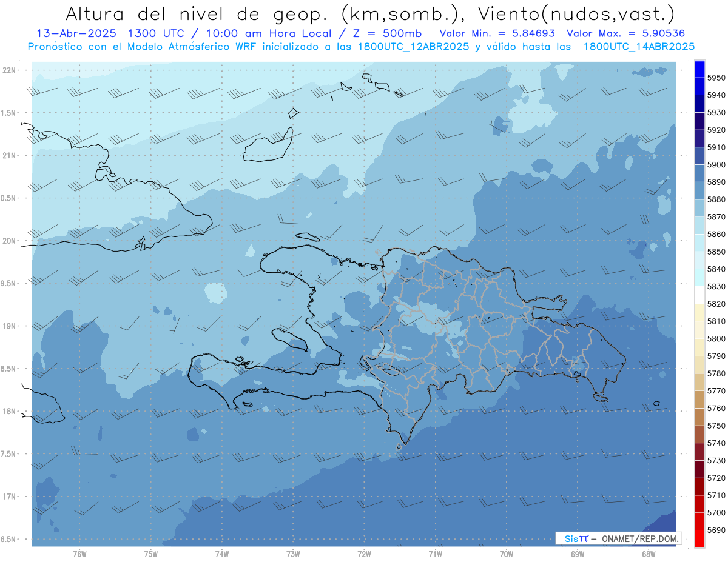Click the longitude label 75W
This screenshot has width=728, height=562.
pyautogui.click(x=151, y=554)
